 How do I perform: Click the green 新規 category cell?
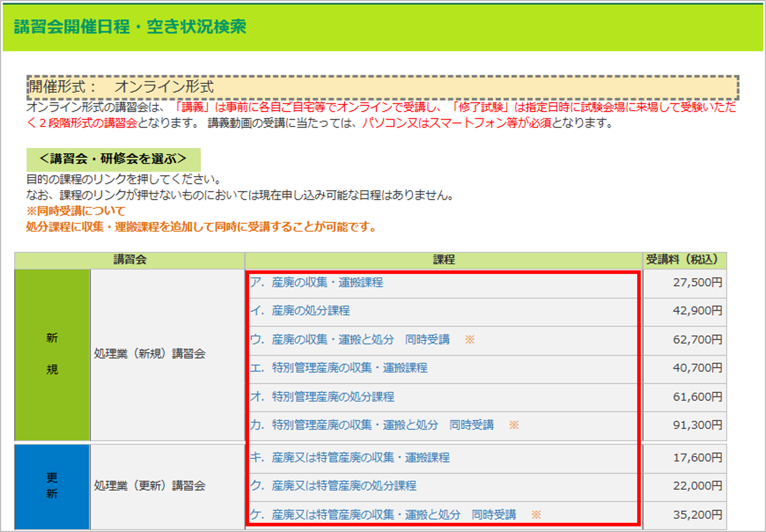[52, 354]
